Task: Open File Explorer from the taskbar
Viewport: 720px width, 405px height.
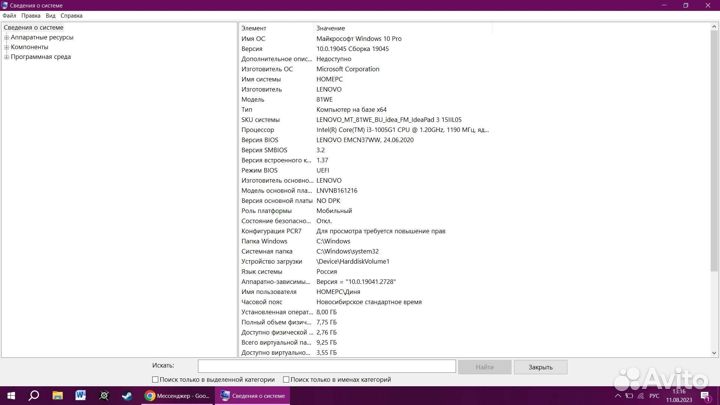Action: (57, 396)
